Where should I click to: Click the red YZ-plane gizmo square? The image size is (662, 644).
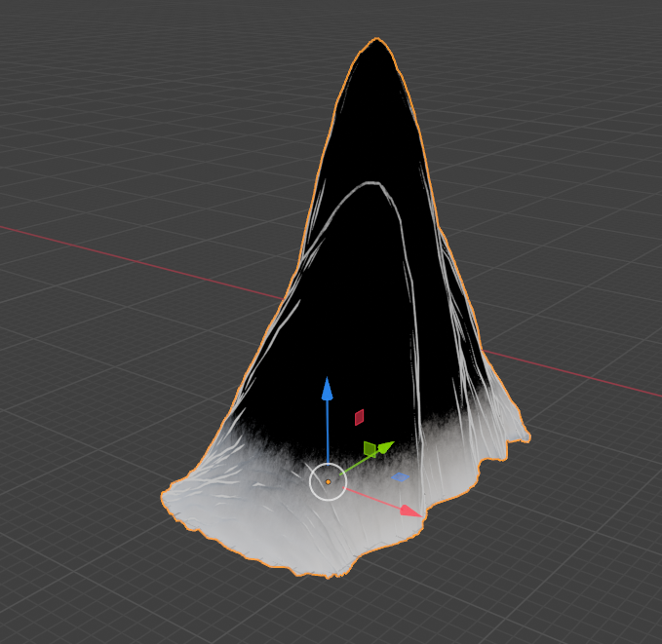tap(360, 417)
